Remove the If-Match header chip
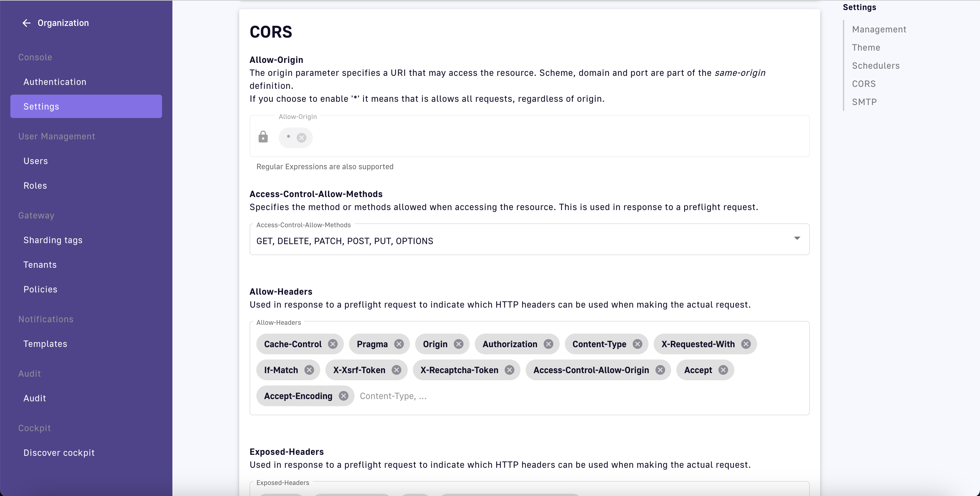 point(309,370)
